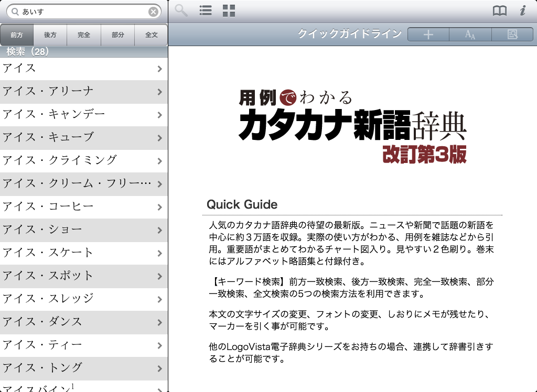This screenshot has width=537, height=392.
Task: Clear the search field text
Action: coord(153,12)
